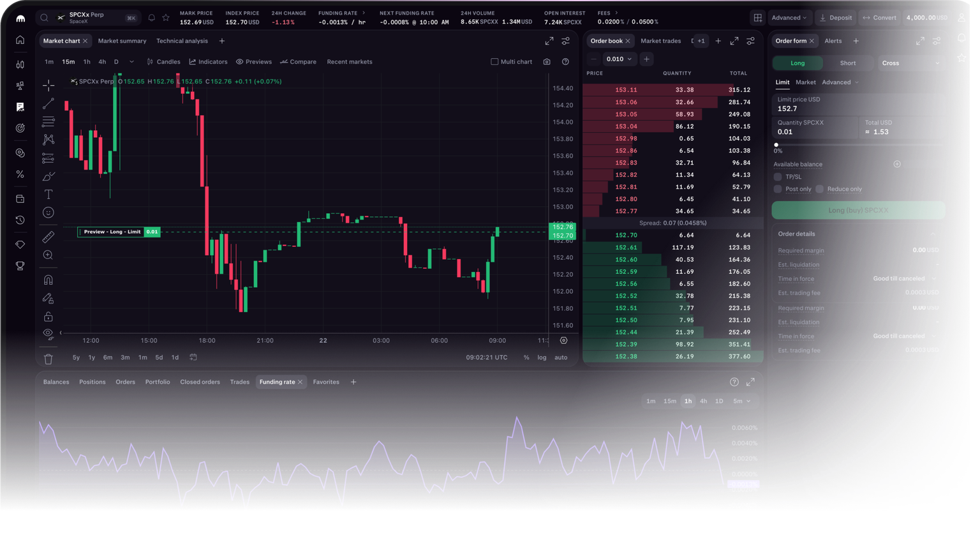
Task: Open chart help question mark icon
Action: pos(565,62)
